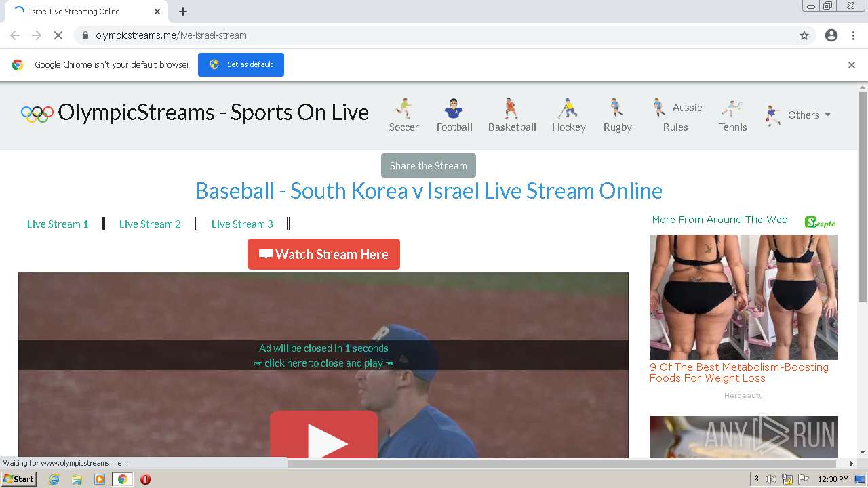Open the media player taskbar icon
Viewport: 868px width, 488px height.
pyautogui.click(x=100, y=479)
